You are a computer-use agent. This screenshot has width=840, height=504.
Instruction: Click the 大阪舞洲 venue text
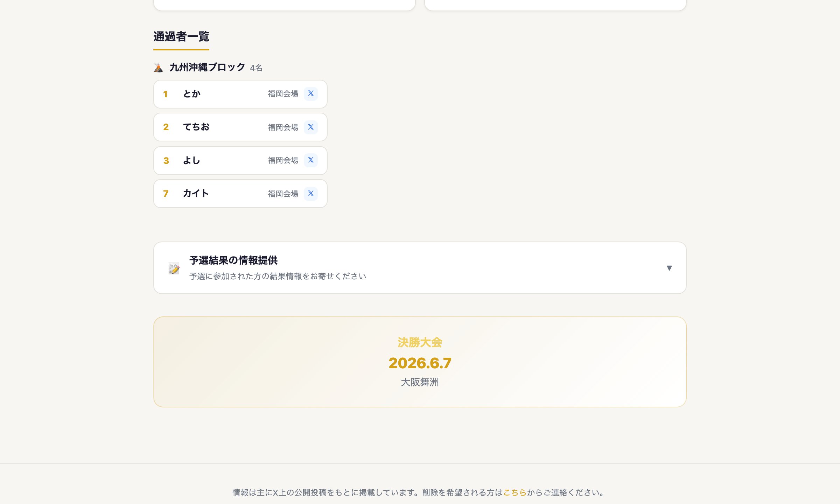(x=420, y=382)
